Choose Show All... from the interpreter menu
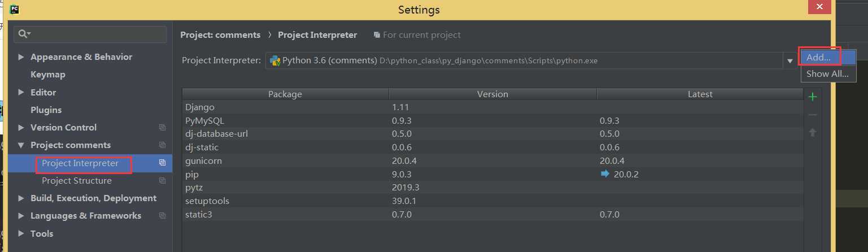Viewport: 868px width, 252px height. coord(828,73)
